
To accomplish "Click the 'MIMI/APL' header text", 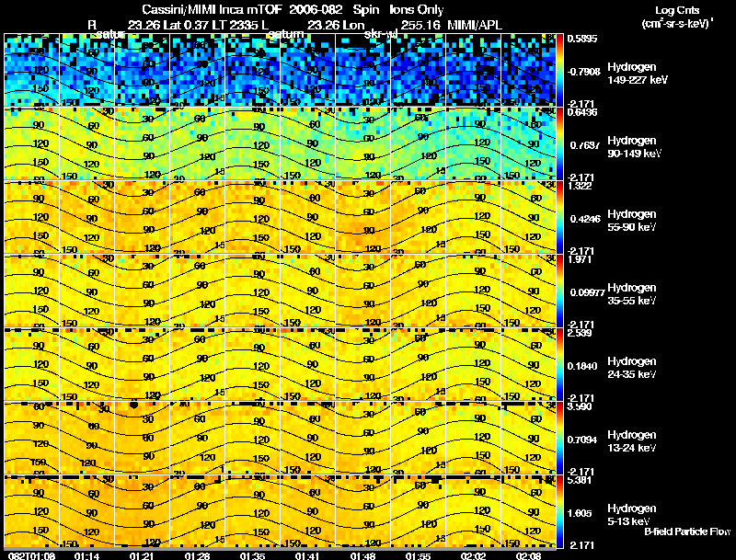I will tap(475, 25).
